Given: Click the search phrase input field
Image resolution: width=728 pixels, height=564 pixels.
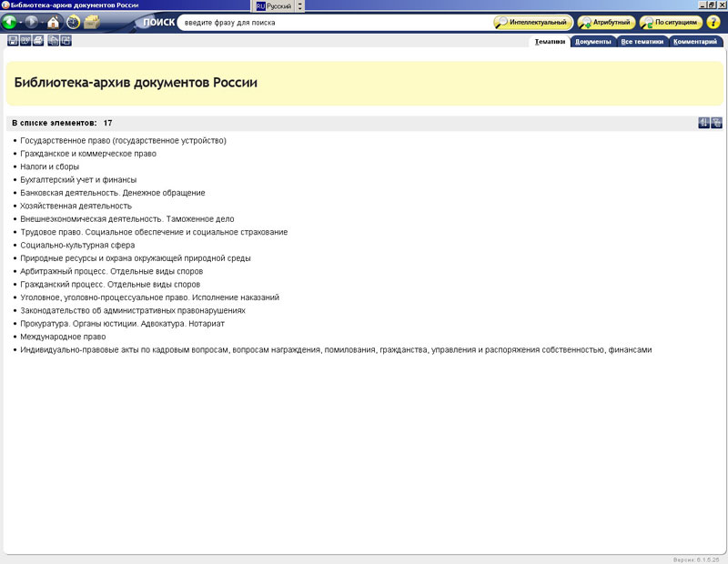Looking at the screenshot, I should click(x=334, y=22).
